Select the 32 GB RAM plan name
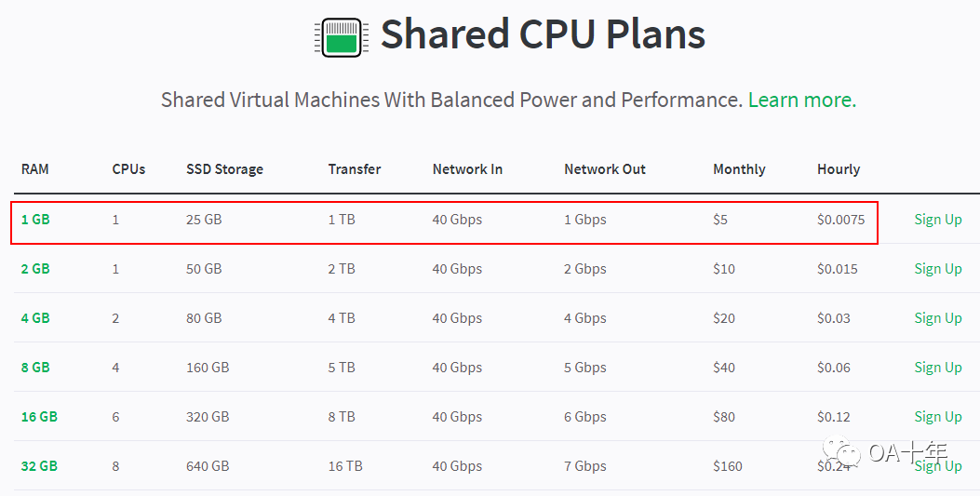This screenshot has height=496, width=980. [x=39, y=466]
